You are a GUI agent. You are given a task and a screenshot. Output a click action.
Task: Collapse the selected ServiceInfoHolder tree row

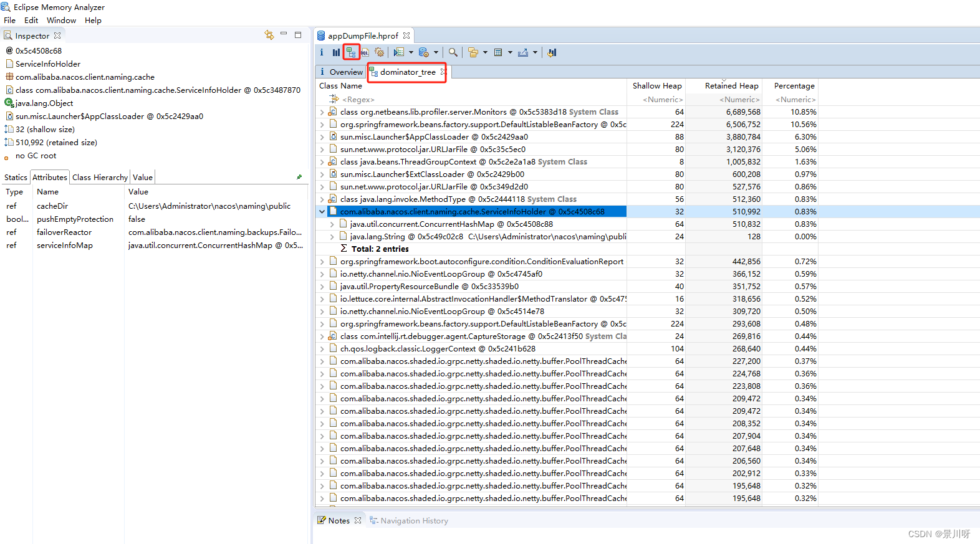click(322, 212)
